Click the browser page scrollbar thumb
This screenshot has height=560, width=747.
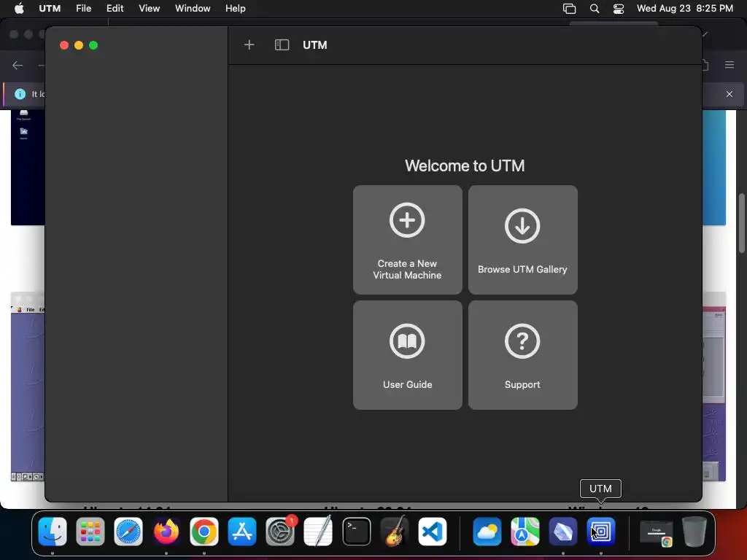[742, 223]
